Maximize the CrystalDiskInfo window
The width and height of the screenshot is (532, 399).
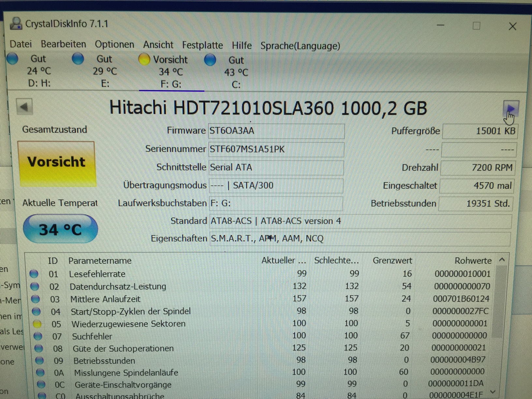tap(476, 25)
